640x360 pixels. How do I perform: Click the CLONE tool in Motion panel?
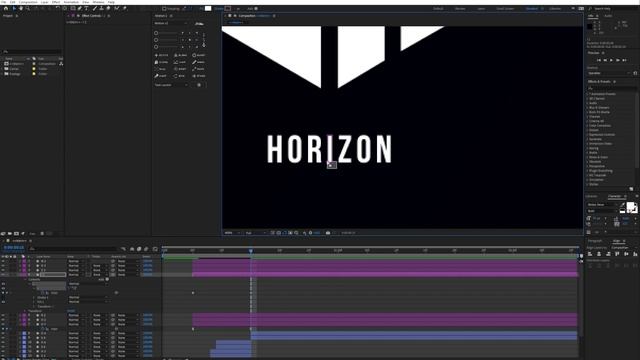coord(162,62)
